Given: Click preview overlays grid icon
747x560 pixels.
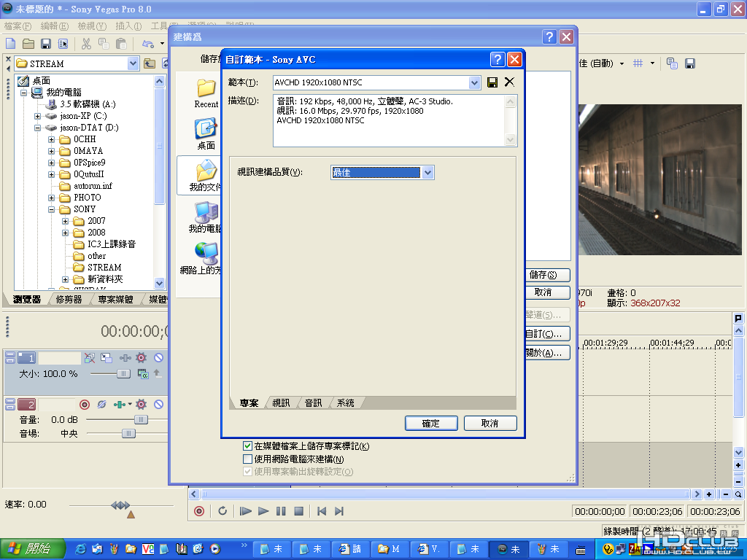Looking at the screenshot, I should (638, 63).
